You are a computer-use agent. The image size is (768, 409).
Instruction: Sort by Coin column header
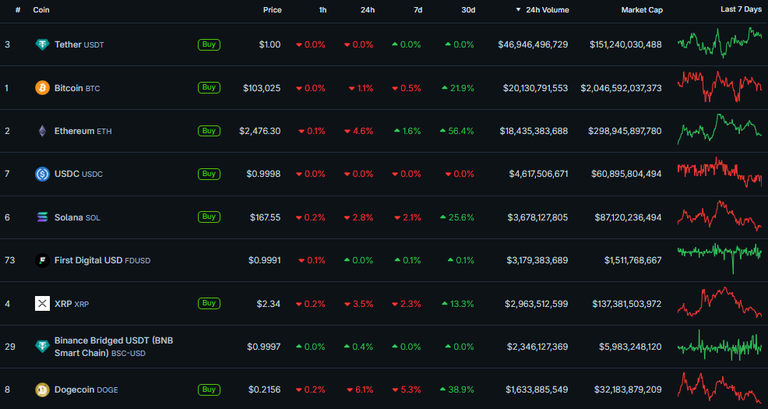(x=41, y=10)
